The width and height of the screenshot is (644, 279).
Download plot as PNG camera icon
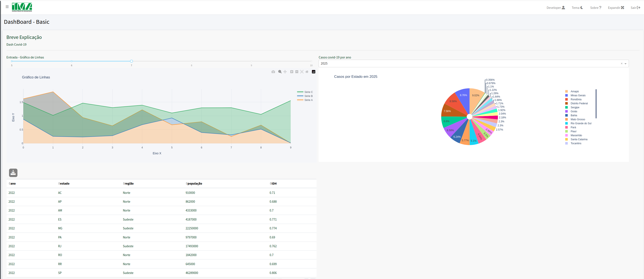click(273, 72)
